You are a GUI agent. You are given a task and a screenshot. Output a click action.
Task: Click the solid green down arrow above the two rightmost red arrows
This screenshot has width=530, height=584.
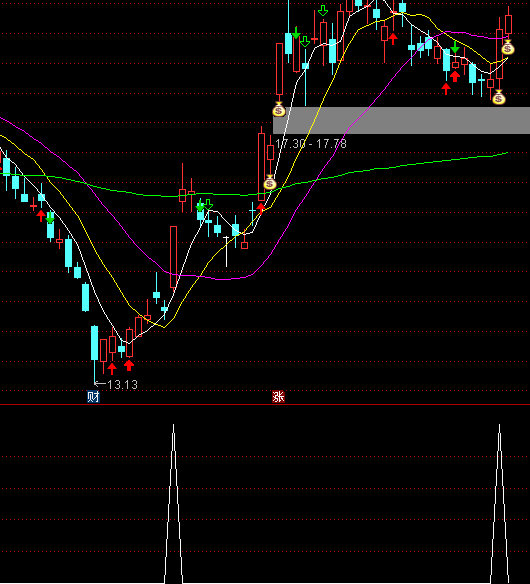(x=455, y=47)
